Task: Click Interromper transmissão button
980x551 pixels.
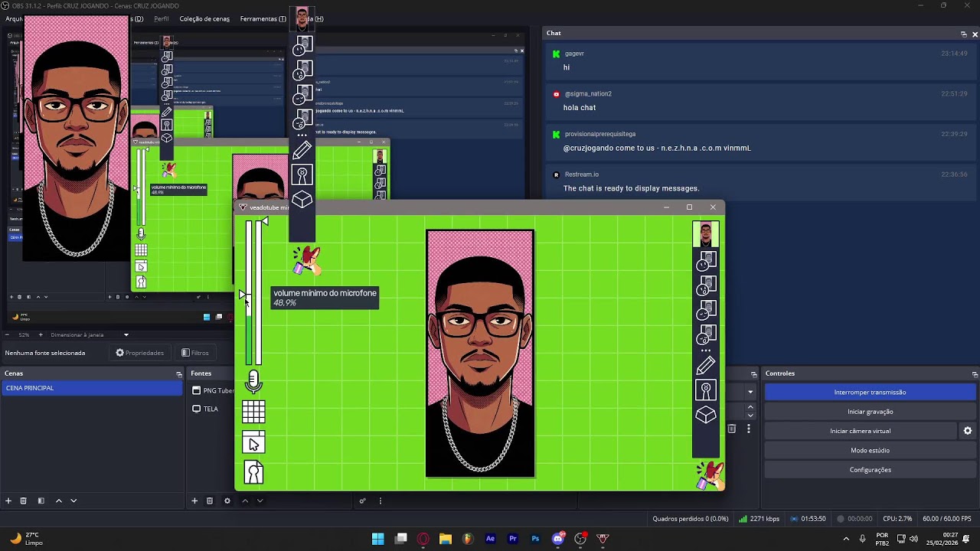Action: coord(870,392)
